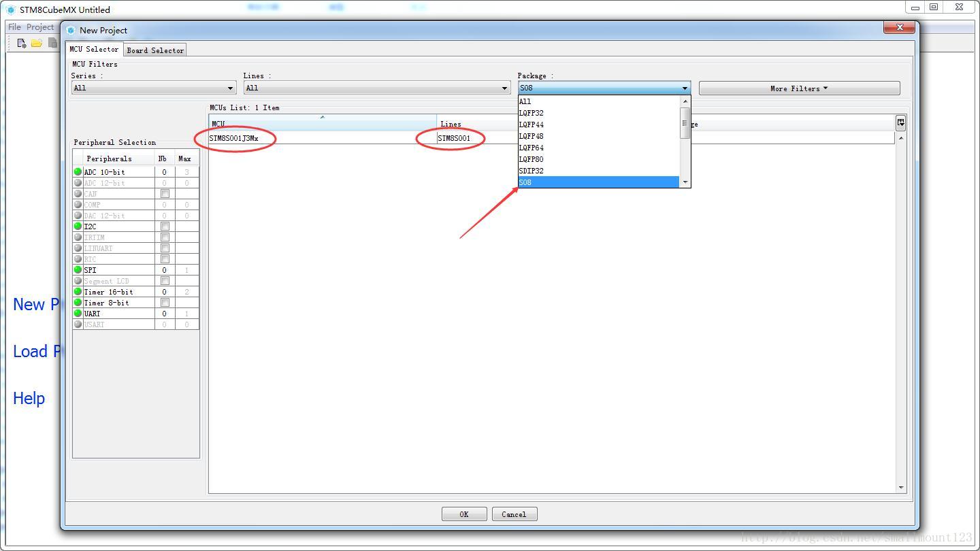Image resolution: width=980 pixels, height=551 pixels.
Task: Click the green status dot beside I2C
Action: (78, 227)
